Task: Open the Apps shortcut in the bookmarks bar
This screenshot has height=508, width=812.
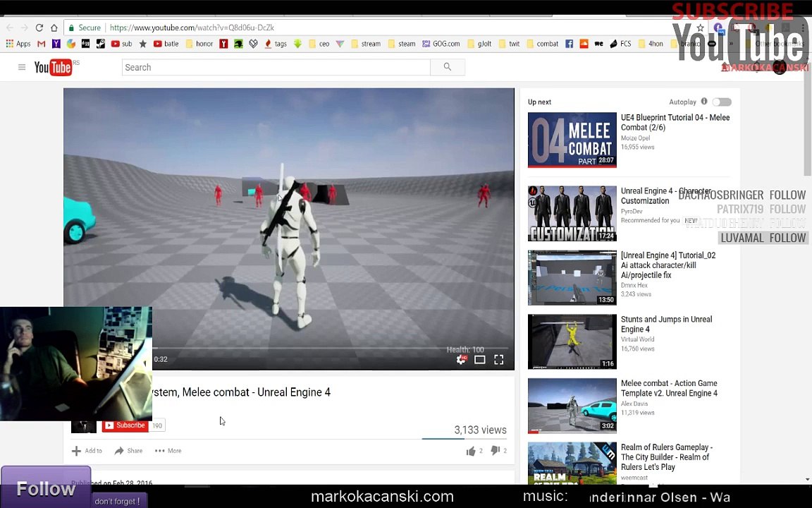Action: [x=18, y=44]
